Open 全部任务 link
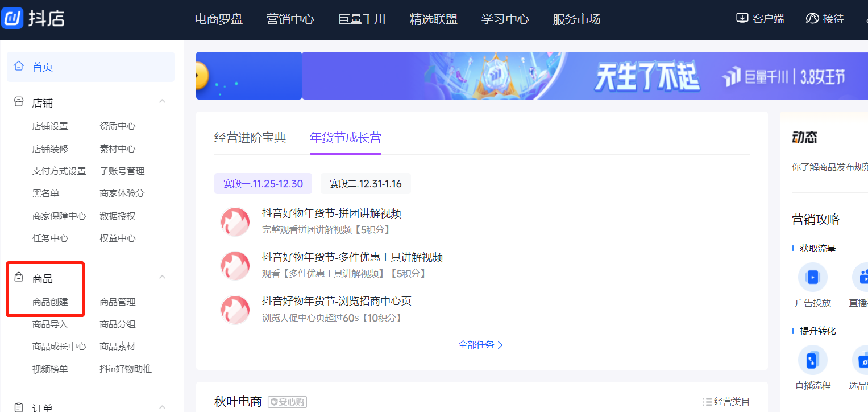The image size is (868, 412). click(481, 344)
